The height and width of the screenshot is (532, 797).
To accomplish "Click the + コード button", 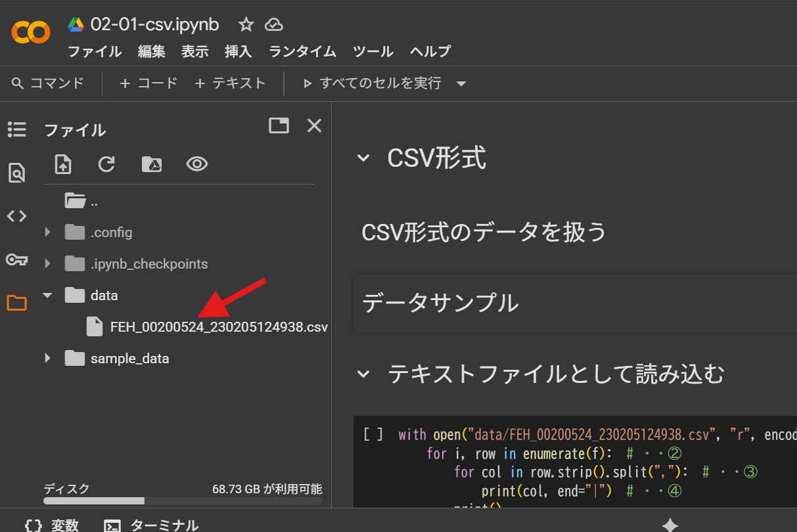I will (x=148, y=83).
